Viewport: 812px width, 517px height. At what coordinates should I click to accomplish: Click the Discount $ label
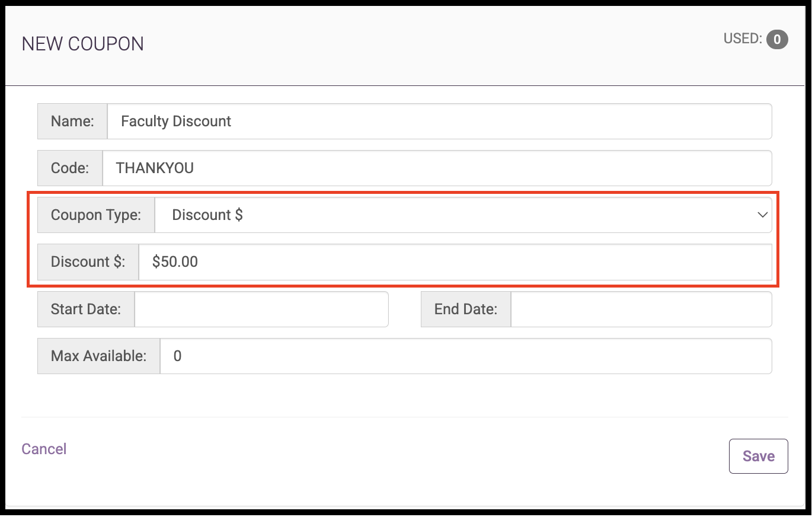point(88,262)
